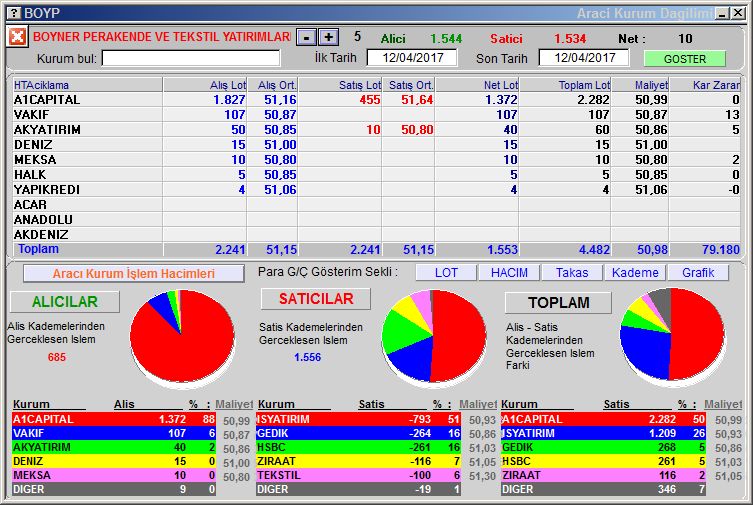Select the VAKIF row in top table

pyautogui.click(x=376, y=115)
